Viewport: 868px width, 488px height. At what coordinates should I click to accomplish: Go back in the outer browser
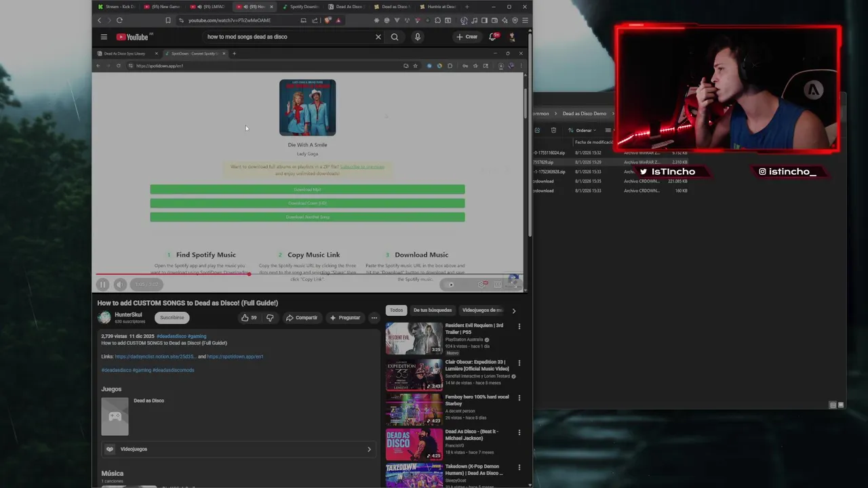(99, 20)
